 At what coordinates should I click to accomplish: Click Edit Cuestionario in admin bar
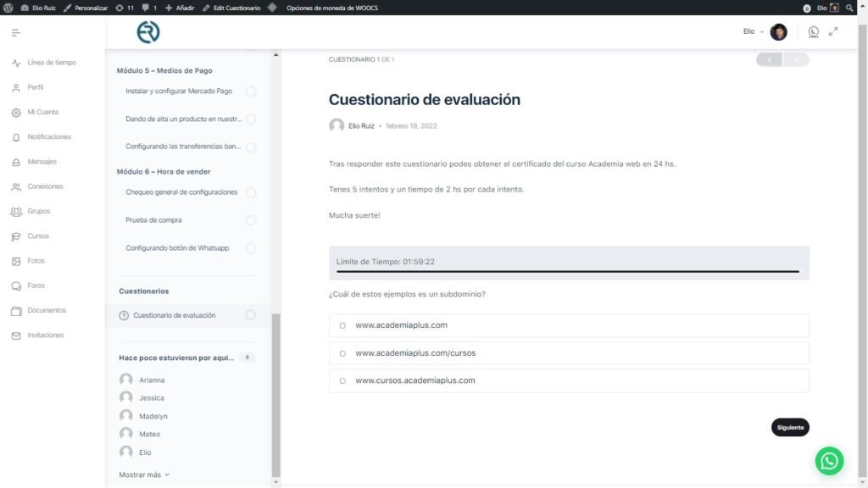pos(231,8)
